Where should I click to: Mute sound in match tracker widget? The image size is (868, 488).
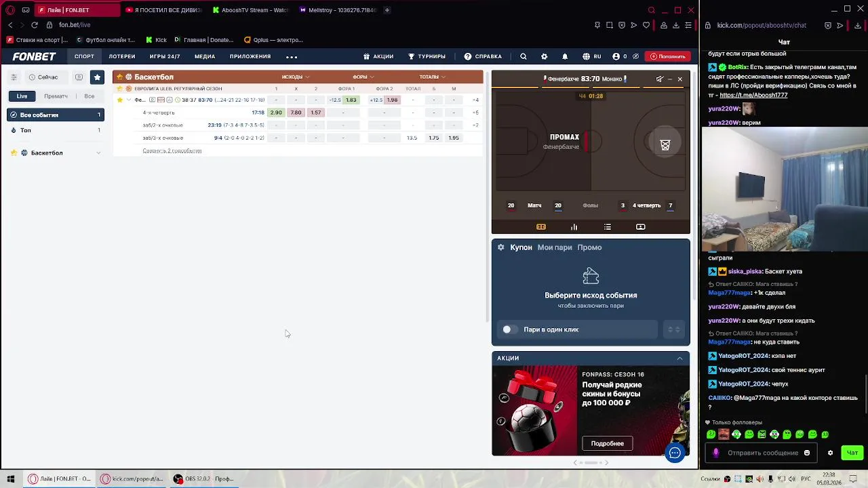659,79
